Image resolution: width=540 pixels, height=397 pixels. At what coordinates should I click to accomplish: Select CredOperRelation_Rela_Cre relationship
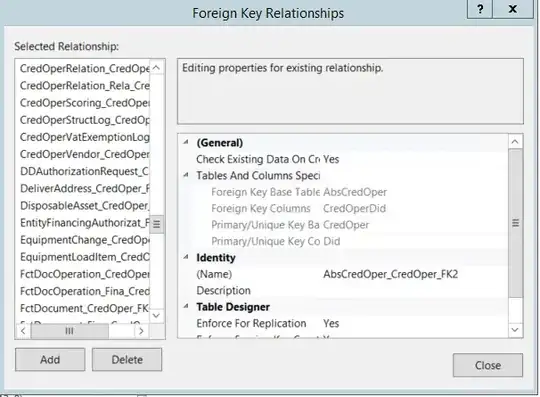85,85
